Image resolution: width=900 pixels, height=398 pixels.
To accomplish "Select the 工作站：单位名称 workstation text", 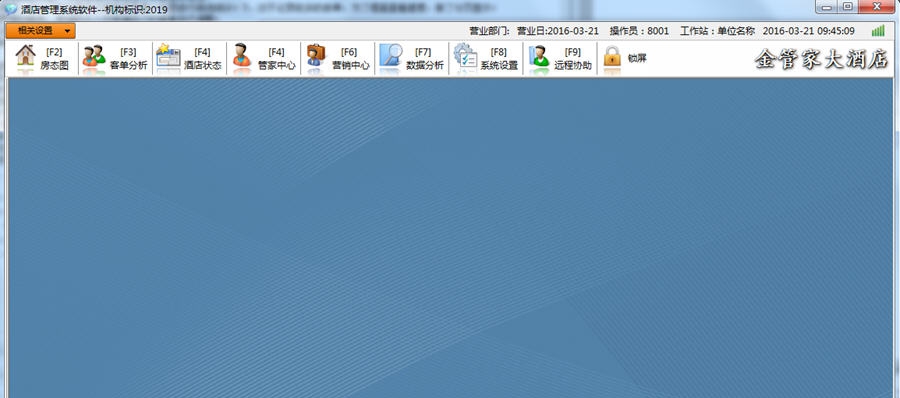I will point(717,31).
